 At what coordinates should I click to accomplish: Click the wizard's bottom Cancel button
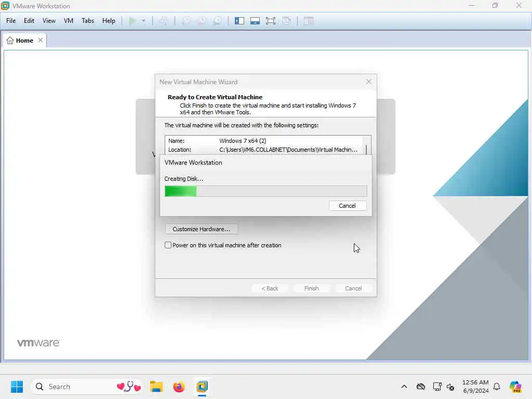353,288
